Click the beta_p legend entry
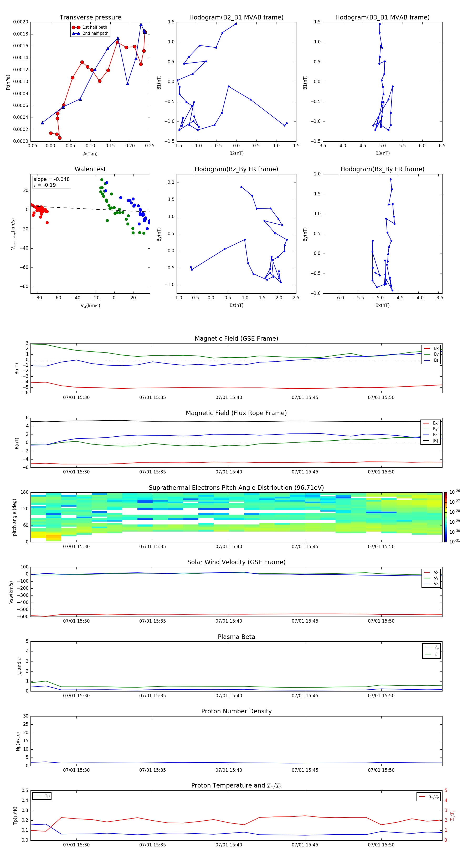Image resolution: width=473 pixels, height=868 pixels. 431,647
